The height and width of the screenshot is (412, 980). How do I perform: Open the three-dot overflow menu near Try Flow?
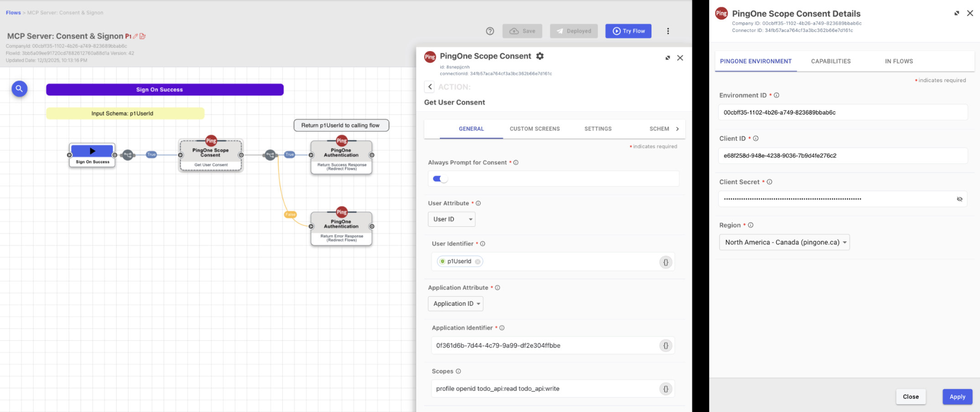[x=668, y=31]
